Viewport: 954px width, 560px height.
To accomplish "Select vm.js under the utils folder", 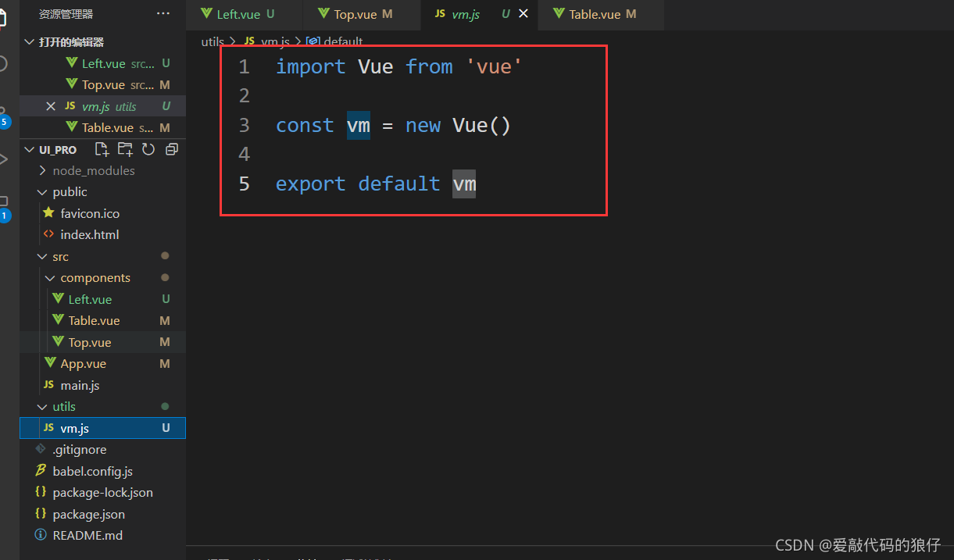I will tap(102, 428).
